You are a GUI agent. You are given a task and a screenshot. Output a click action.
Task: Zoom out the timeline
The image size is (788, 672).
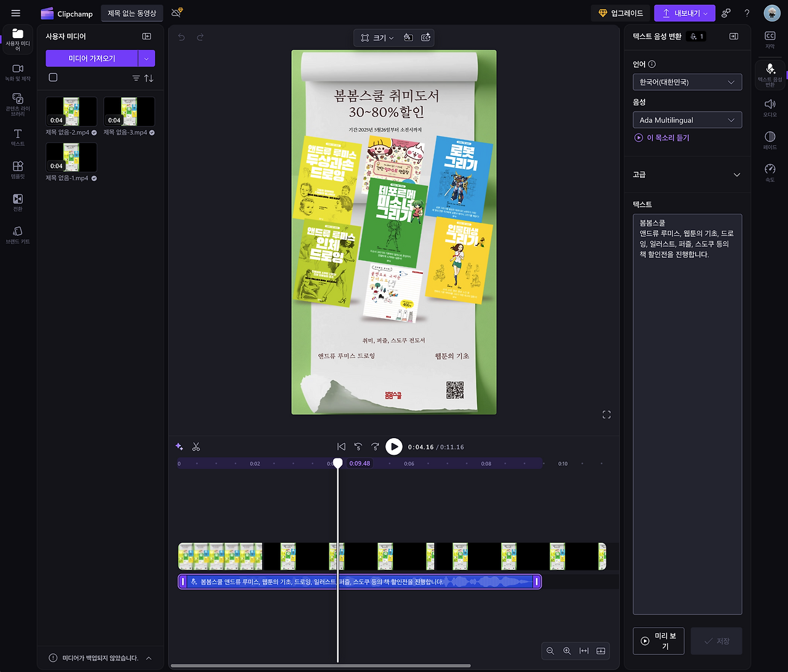[x=550, y=650]
